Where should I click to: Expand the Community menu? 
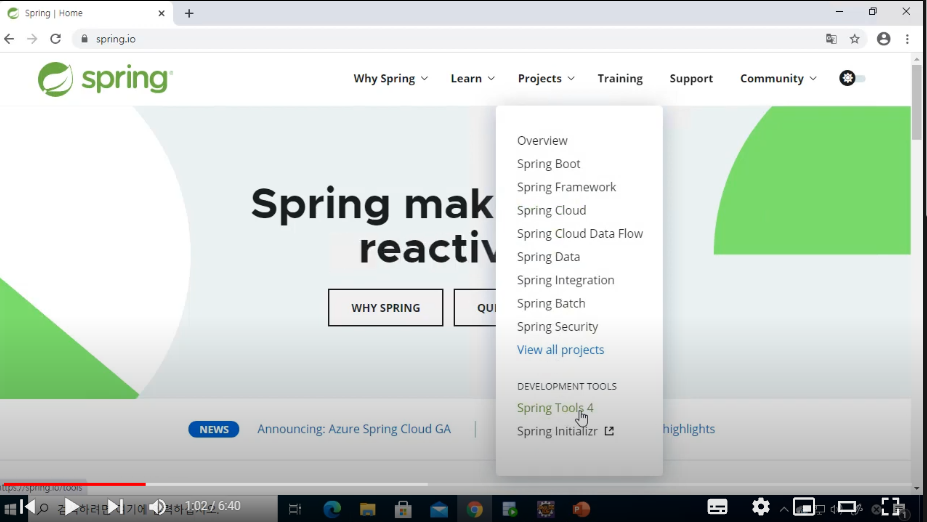(x=778, y=78)
